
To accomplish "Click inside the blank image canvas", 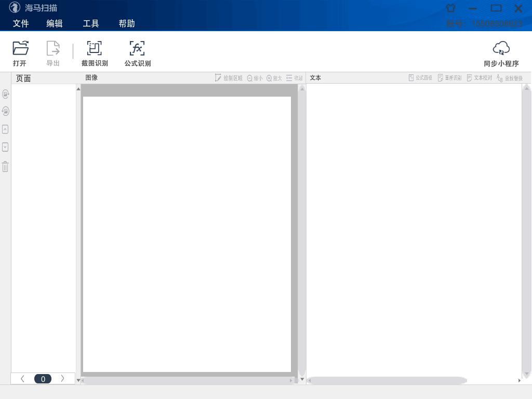I will 187,234.
